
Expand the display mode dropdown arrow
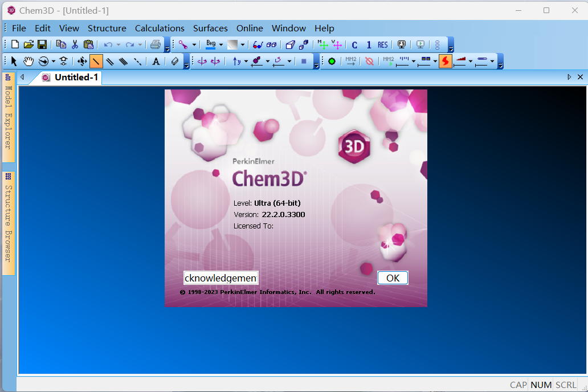pos(194,44)
